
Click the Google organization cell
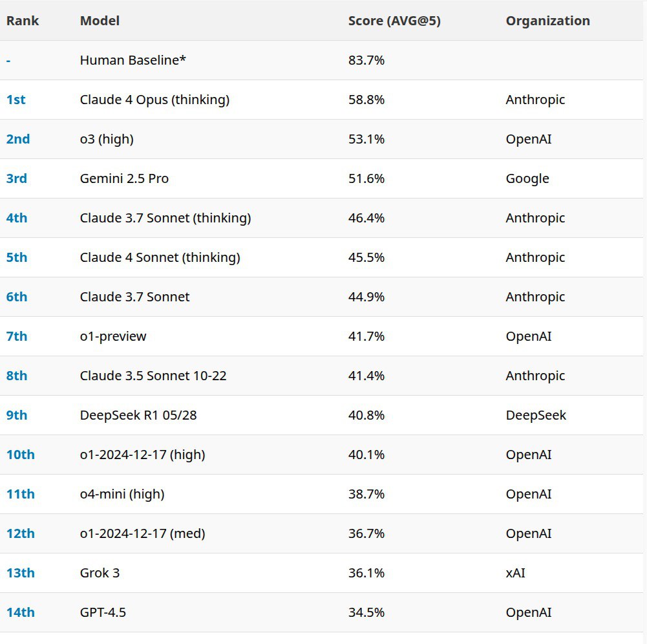(527, 178)
